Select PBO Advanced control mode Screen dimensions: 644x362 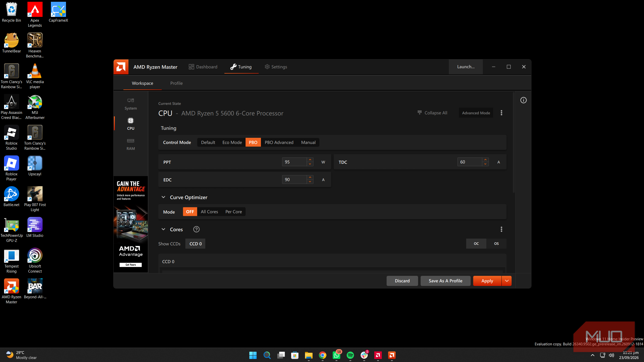pyautogui.click(x=279, y=142)
